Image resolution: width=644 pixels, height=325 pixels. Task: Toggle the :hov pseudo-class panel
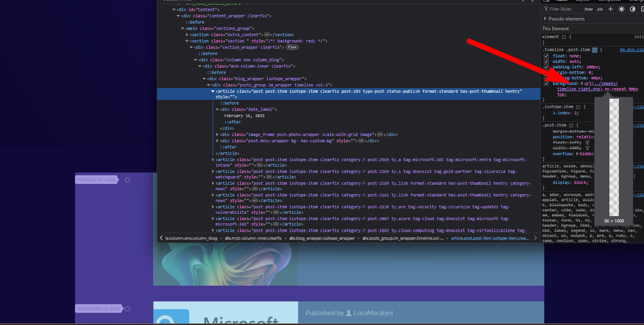[588, 9]
